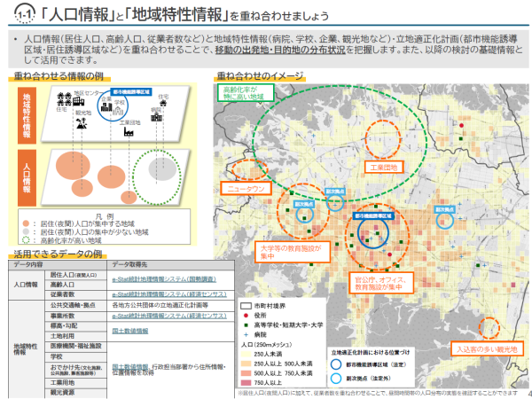Click the orange 人口情報 vertical label

coord(27,176)
